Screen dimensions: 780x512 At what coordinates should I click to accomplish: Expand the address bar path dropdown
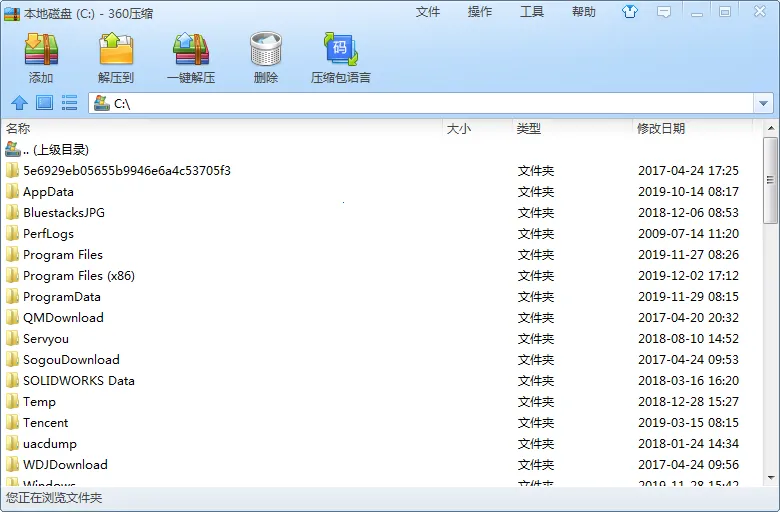pyautogui.click(x=764, y=103)
